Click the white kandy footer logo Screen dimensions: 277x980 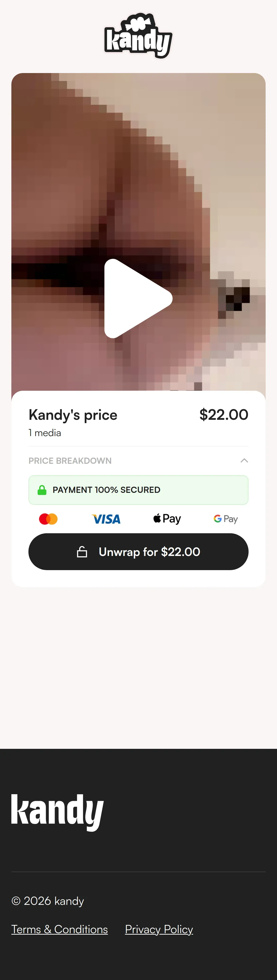58,812
